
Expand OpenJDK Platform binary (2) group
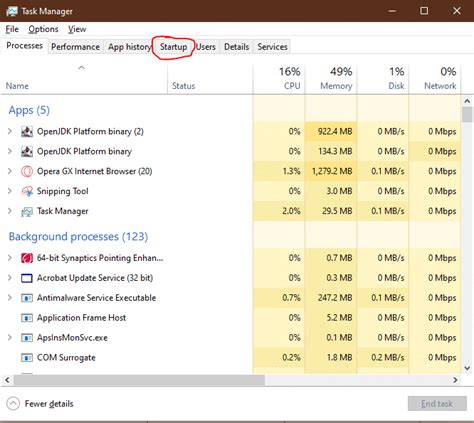[10, 132]
